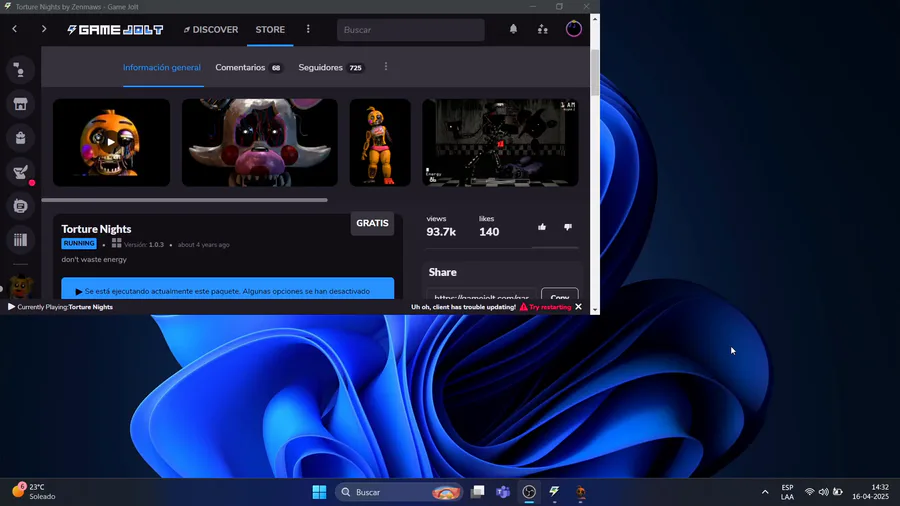The height and width of the screenshot is (506, 900).
Task: Open Task View from the taskbar
Action: [478, 492]
